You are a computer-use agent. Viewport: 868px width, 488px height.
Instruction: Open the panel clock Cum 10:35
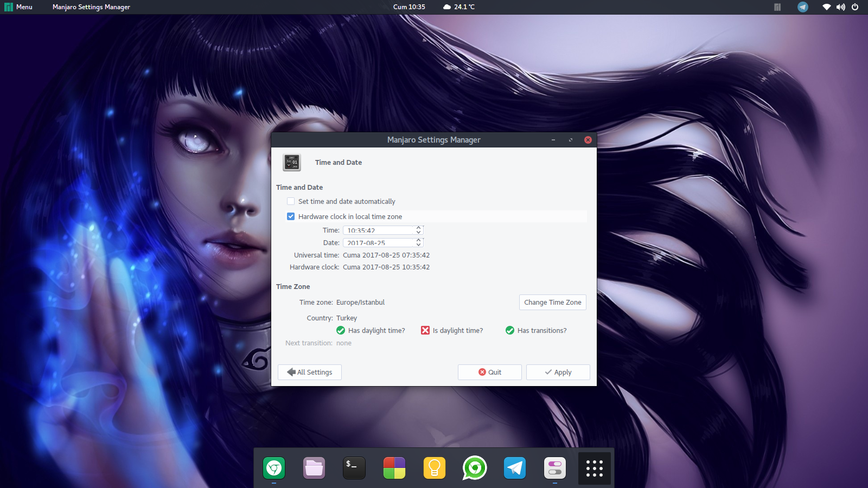(x=409, y=7)
